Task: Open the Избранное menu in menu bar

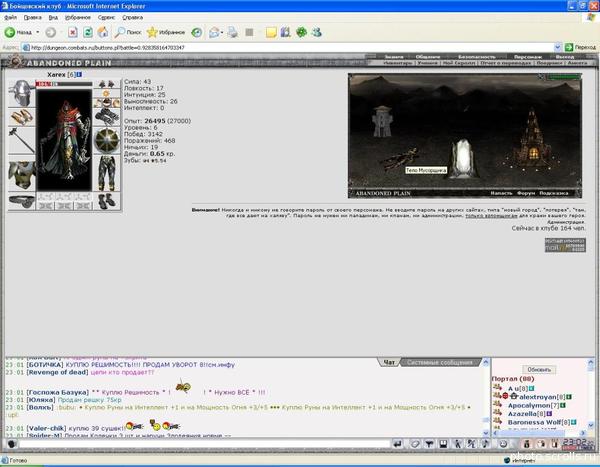Action: (x=78, y=18)
